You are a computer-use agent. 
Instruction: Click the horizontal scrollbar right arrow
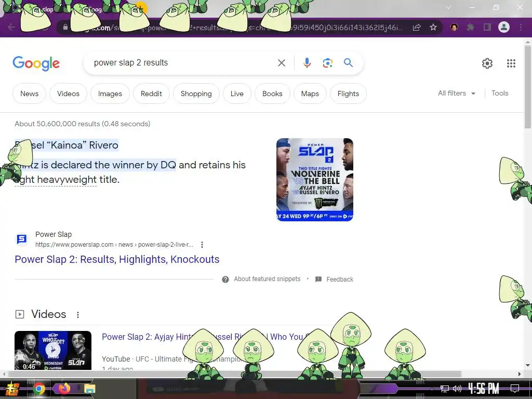pyautogui.click(x=520, y=374)
